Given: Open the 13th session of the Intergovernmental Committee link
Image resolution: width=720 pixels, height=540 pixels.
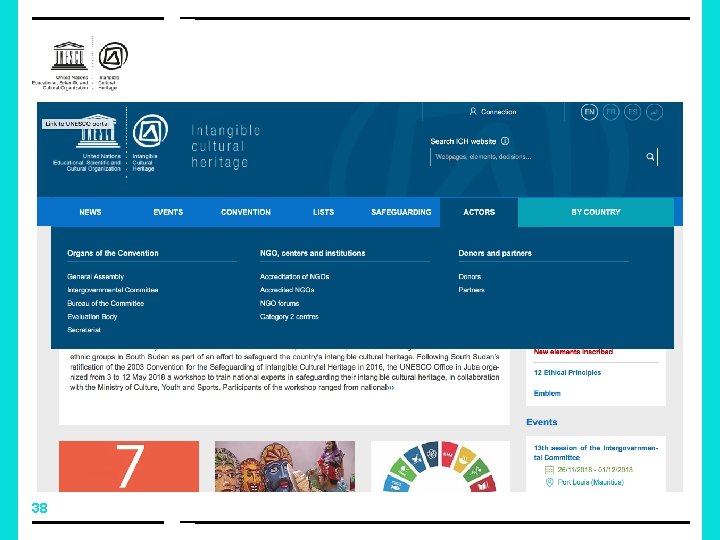Looking at the screenshot, I should [x=596, y=452].
